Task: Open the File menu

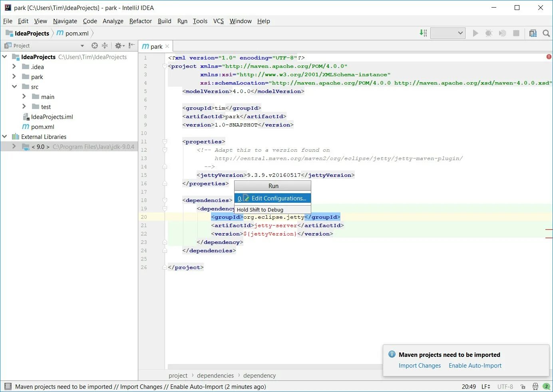Action: 8,21
